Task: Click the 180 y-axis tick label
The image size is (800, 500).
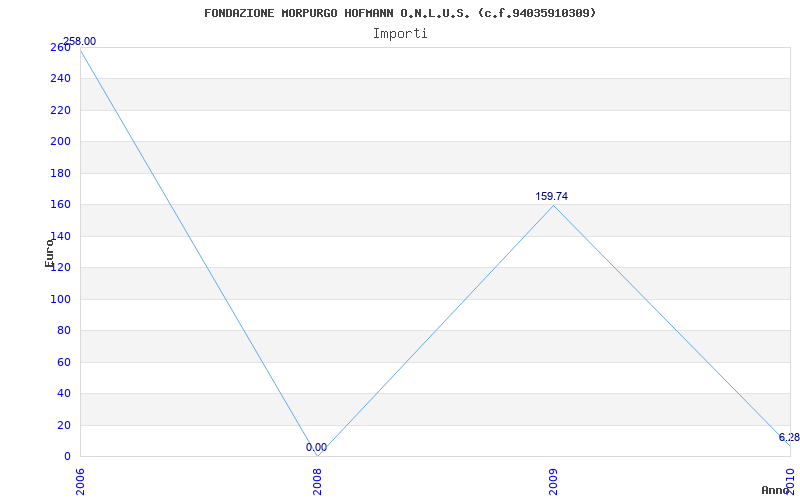Action: (60, 173)
